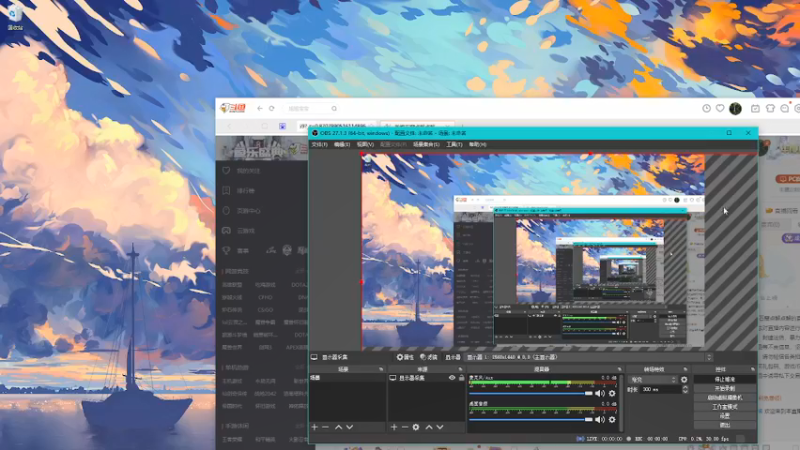Add a new scene with plus icon
Viewport: 800px width, 450px height.
315,427
